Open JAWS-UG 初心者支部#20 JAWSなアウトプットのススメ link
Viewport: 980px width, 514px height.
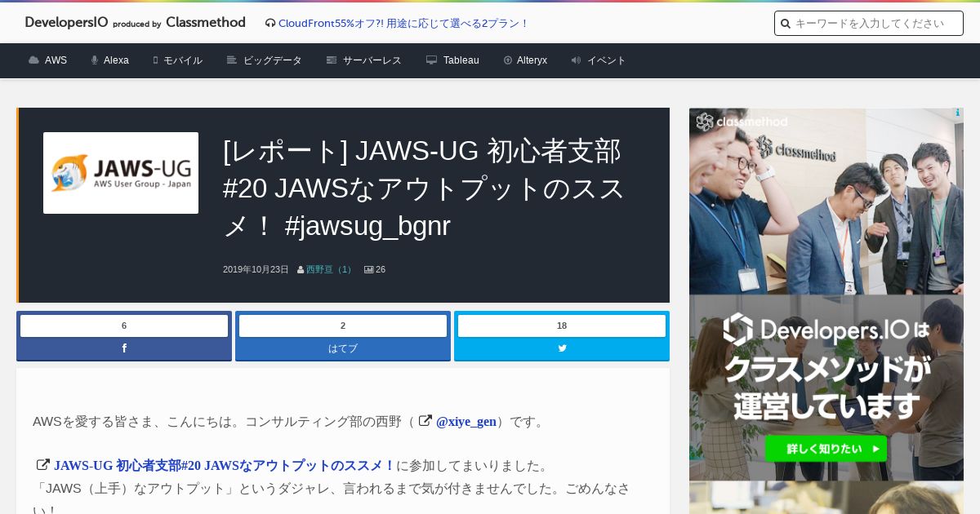coord(225,466)
